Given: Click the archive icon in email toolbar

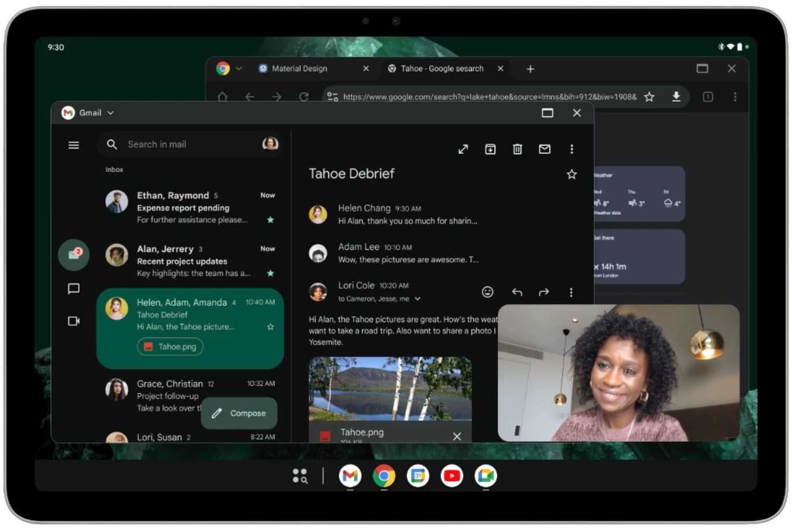Looking at the screenshot, I should tap(490, 149).
